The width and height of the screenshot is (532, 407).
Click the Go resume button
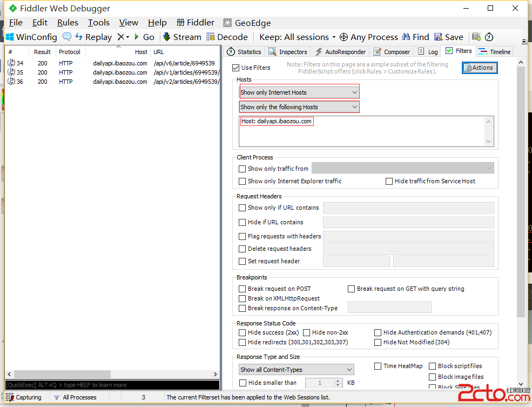pyautogui.click(x=145, y=37)
